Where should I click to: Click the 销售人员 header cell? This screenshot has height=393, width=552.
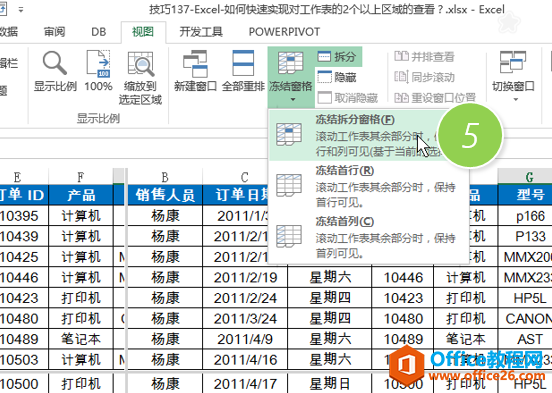(x=165, y=195)
